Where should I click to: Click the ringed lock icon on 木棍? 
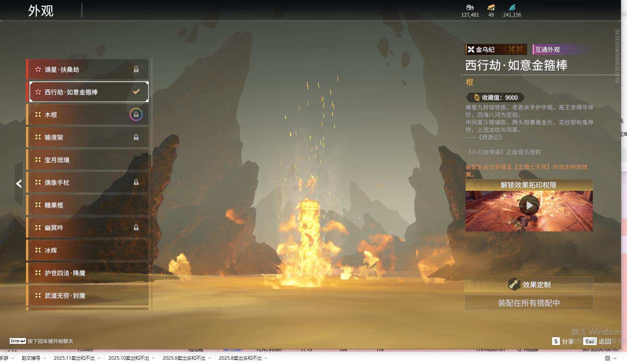click(x=136, y=114)
